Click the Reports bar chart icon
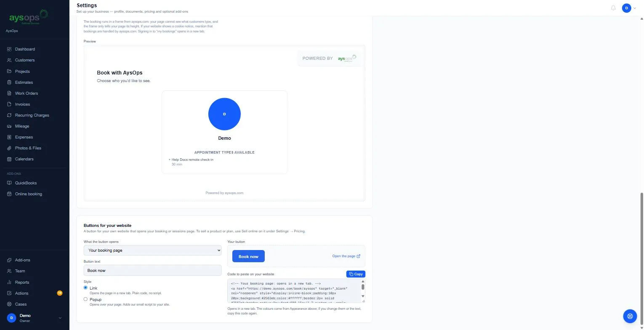This screenshot has height=330, width=644. coord(9,282)
